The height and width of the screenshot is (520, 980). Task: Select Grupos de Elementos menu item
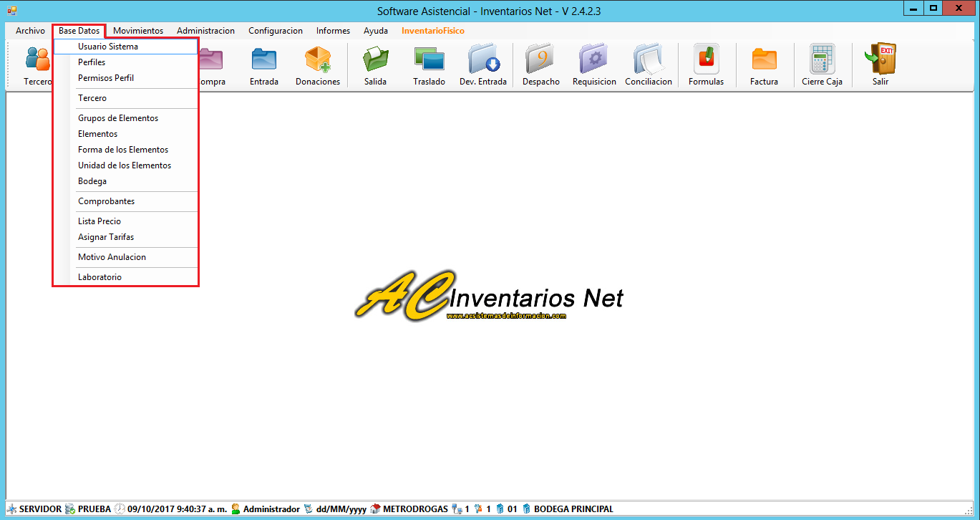(x=118, y=118)
